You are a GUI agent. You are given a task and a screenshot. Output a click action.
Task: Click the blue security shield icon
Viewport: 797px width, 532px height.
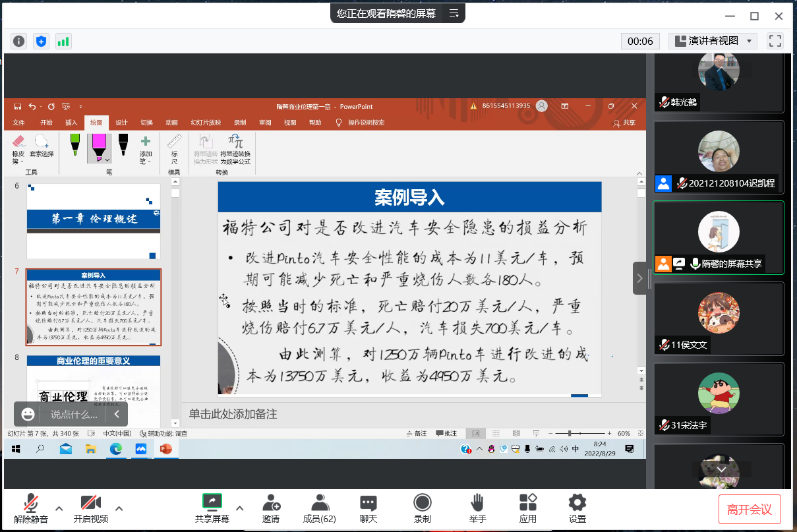41,41
